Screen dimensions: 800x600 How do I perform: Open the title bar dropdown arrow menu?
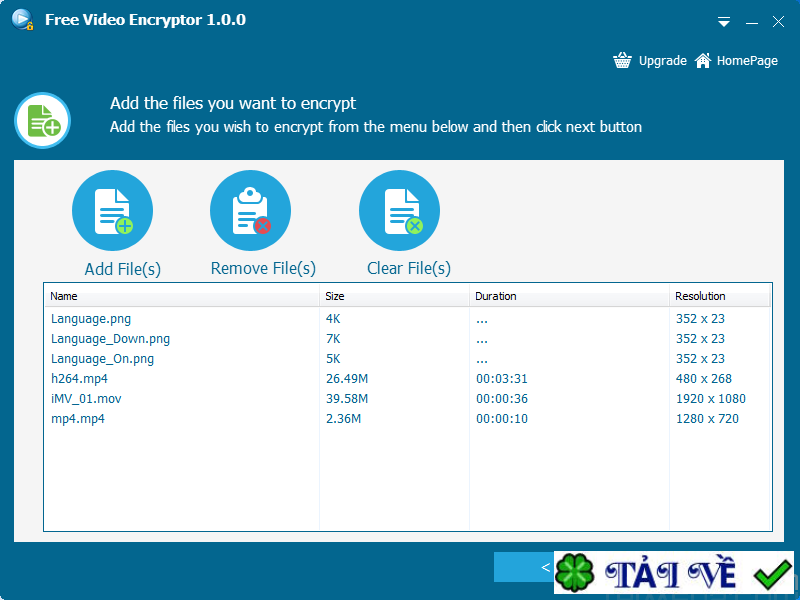pyautogui.click(x=725, y=21)
